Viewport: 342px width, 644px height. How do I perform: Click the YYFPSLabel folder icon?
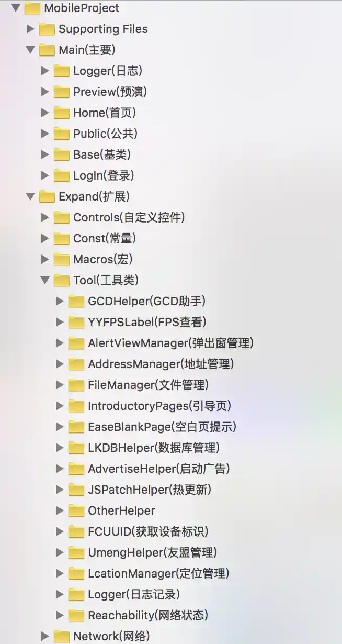pyautogui.click(x=76, y=322)
